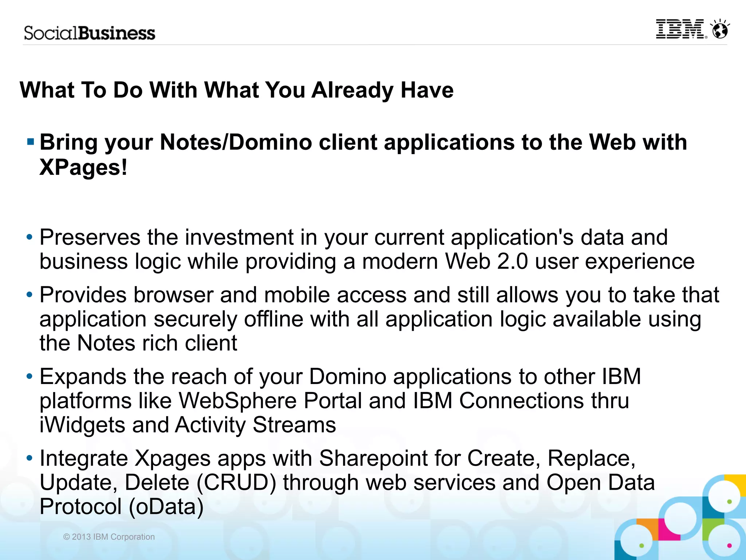Click the '© 2013 IBM Corporation' footer text
746x560 pixels.
coord(109,537)
